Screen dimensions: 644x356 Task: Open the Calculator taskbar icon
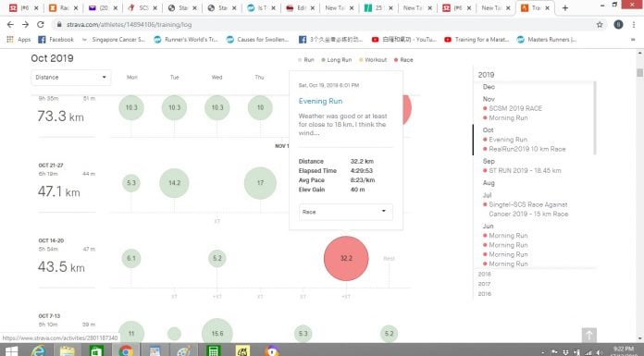(x=213, y=350)
